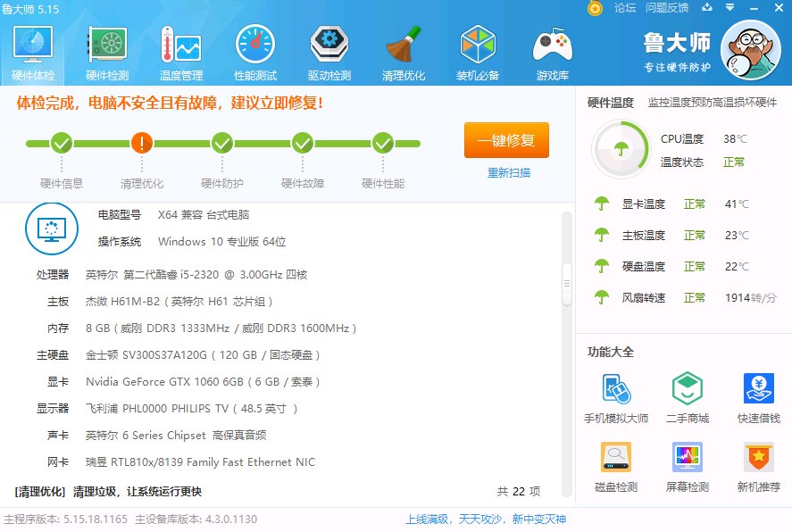The image size is (792, 532).
Task: Click the 硬件温度 panel heading
Action: [x=610, y=103]
